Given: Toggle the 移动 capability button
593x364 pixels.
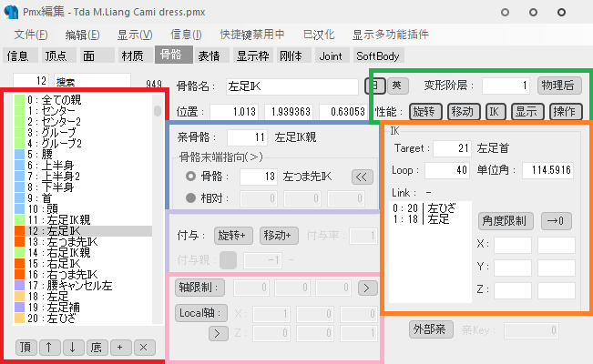Looking at the screenshot, I should [x=464, y=112].
